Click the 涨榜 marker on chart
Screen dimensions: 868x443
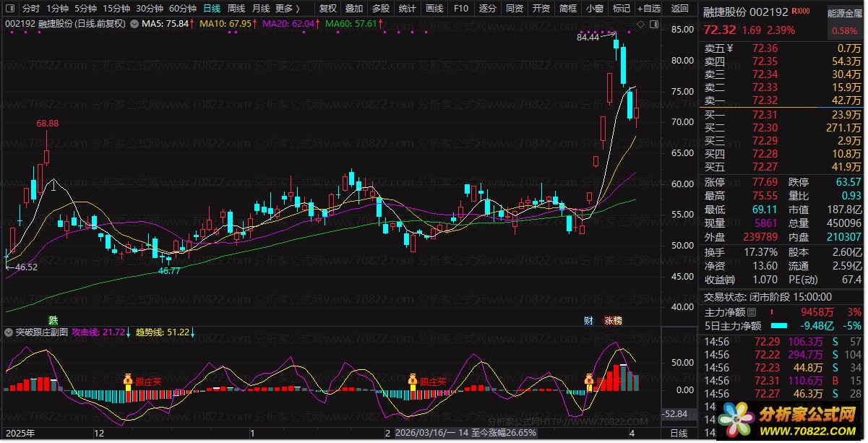(x=613, y=320)
